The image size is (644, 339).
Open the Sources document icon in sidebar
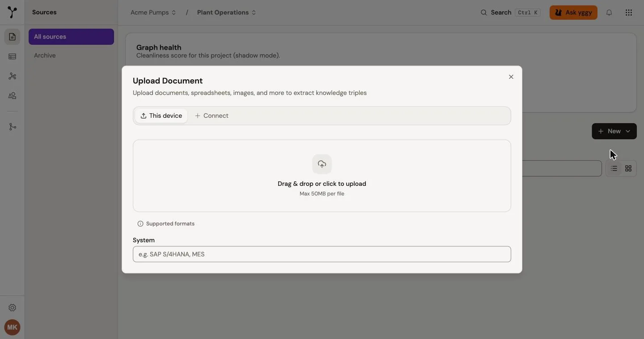click(x=13, y=37)
